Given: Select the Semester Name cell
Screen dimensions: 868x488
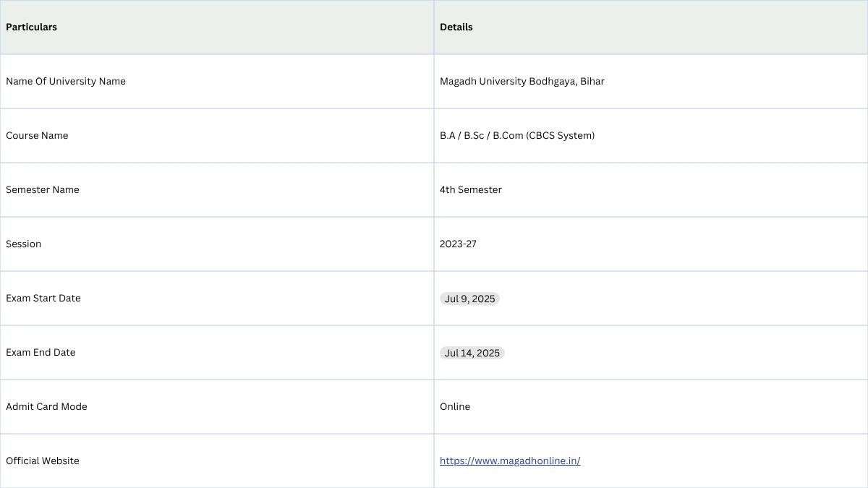Looking at the screenshot, I should pos(217,189).
